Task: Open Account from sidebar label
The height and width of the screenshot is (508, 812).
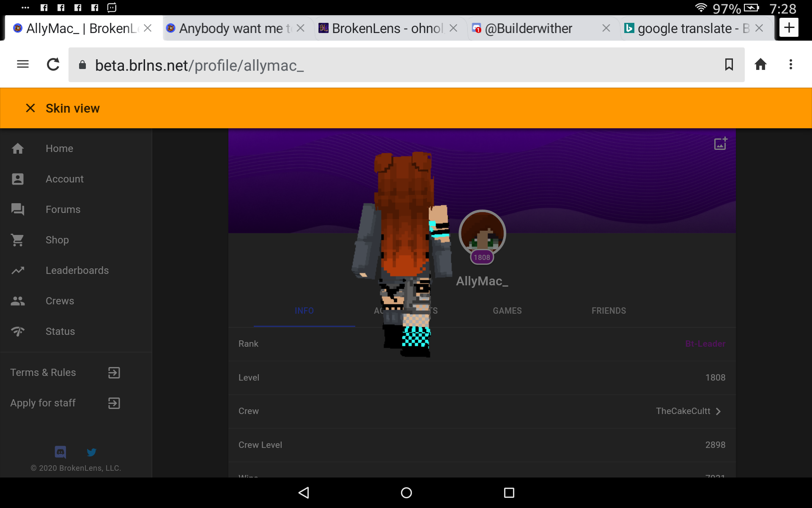Action: (x=65, y=179)
